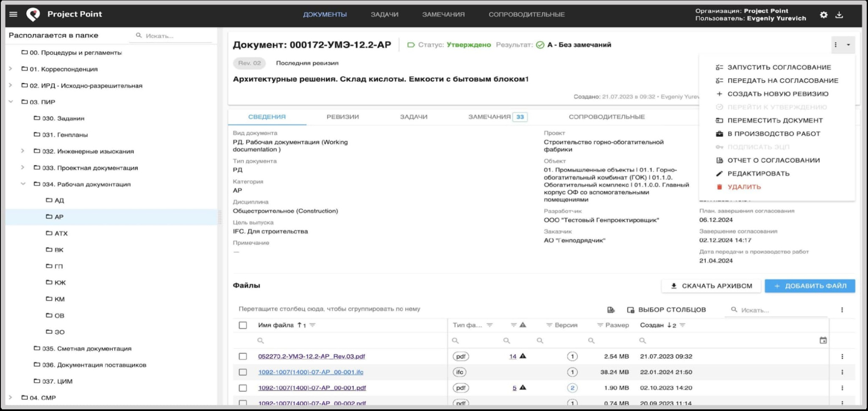This screenshot has height=411, width=868.
Task: Go to ЗАДАЧИ in top navigation
Action: click(384, 14)
